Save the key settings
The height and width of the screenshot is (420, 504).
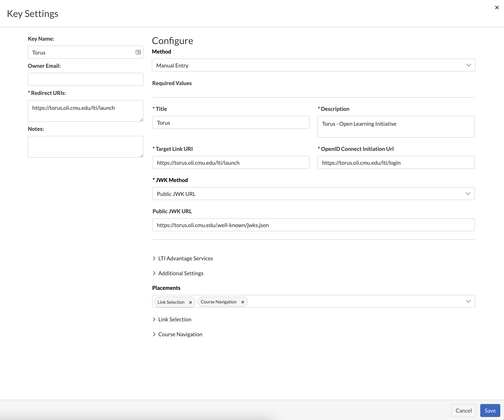[490, 411]
